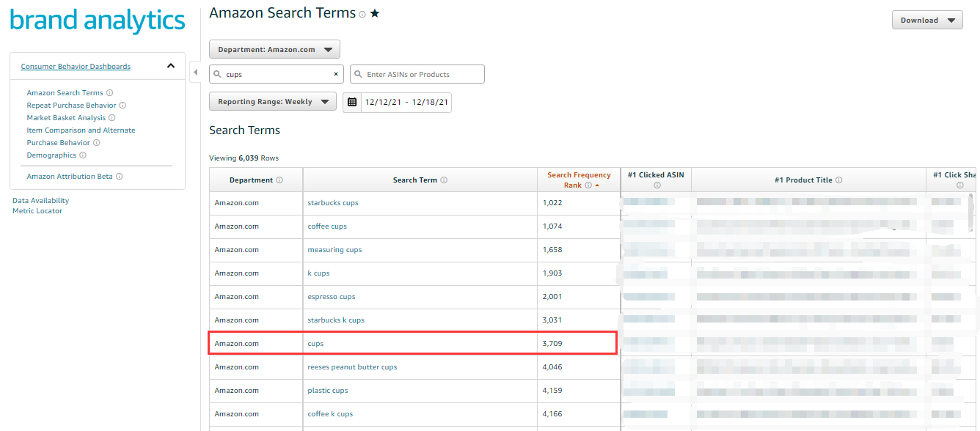Open the Department: Amazon.com dropdown

click(x=274, y=50)
